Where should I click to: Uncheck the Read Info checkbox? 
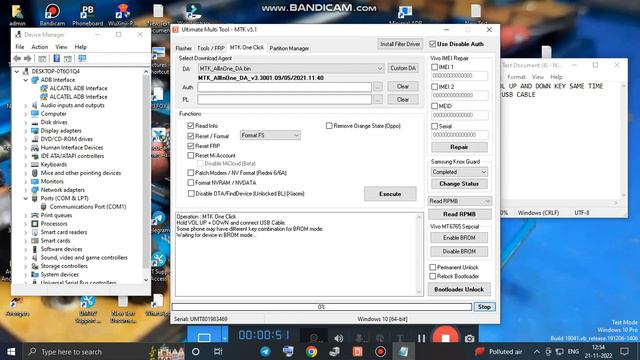pyautogui.click(x=191, y=126)
